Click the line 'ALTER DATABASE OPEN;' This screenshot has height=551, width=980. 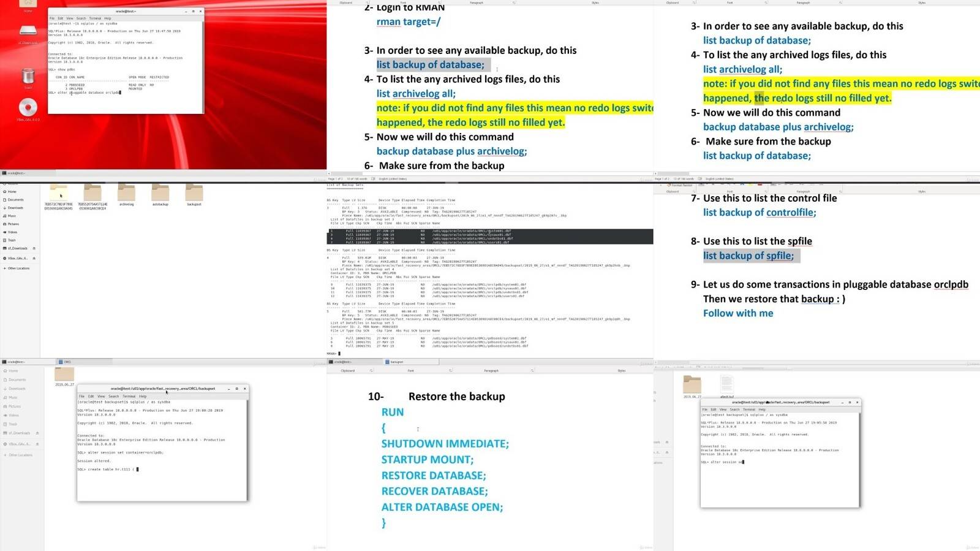tap(442, 507)
